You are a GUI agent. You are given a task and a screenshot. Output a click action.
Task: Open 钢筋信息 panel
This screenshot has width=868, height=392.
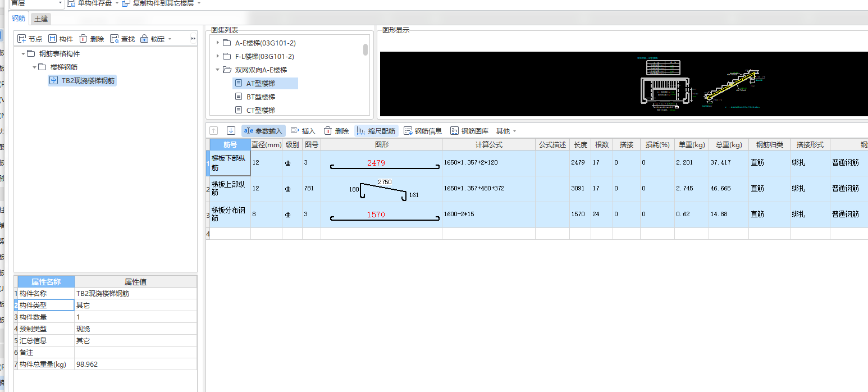click(423, 131)
